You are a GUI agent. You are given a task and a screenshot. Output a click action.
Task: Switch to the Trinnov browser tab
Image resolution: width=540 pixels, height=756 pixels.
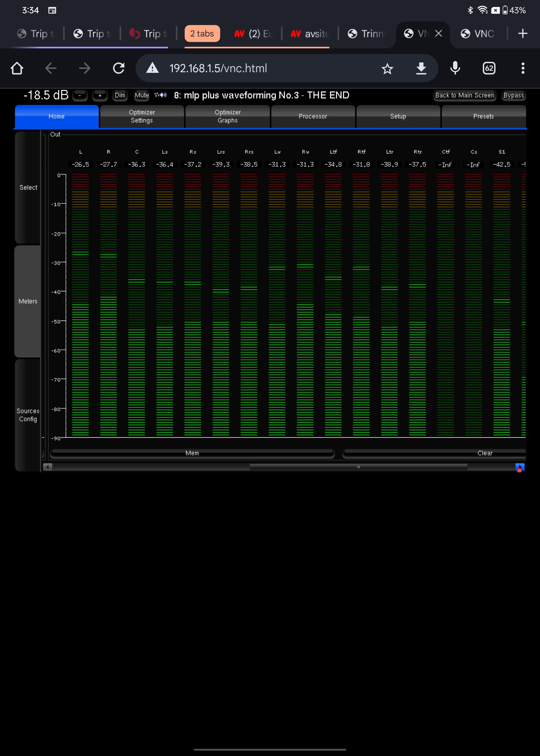[366, 34]
